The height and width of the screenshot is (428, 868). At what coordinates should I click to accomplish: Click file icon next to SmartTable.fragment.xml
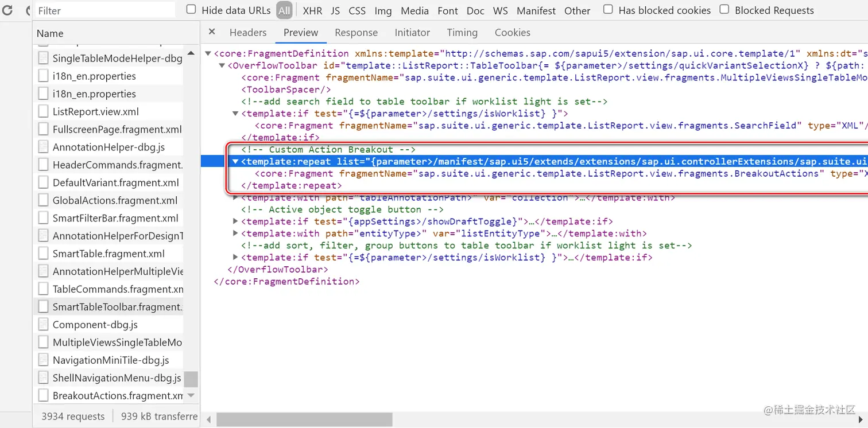[43, 254]
